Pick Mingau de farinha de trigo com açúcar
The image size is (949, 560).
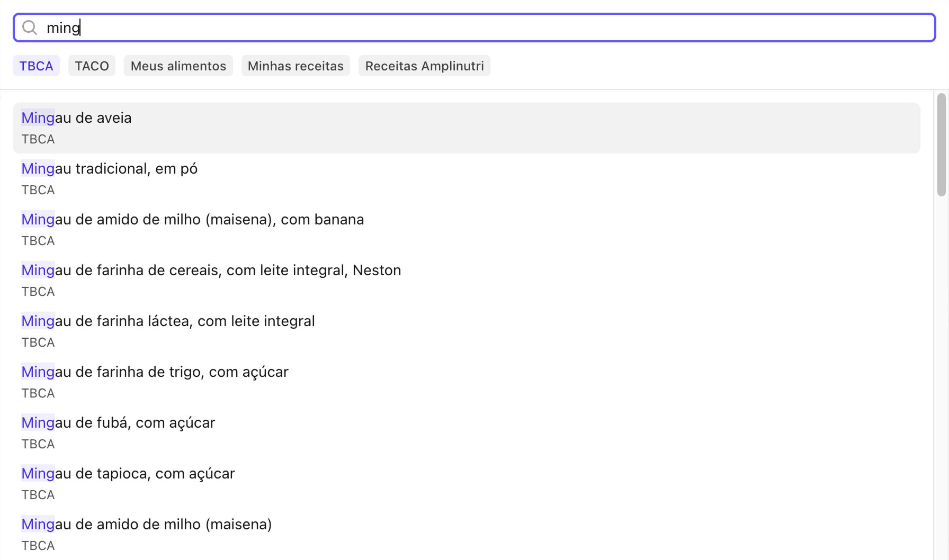tap(466, 382)
